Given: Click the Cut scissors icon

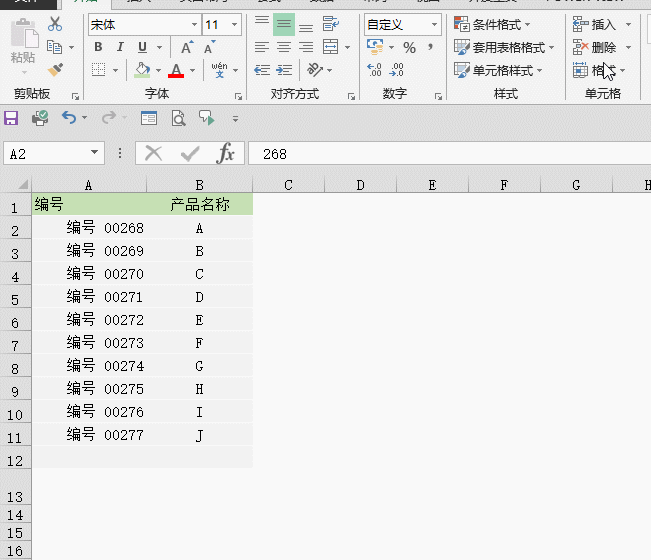Looking at the screenshot, I should (x=55, y=24).
